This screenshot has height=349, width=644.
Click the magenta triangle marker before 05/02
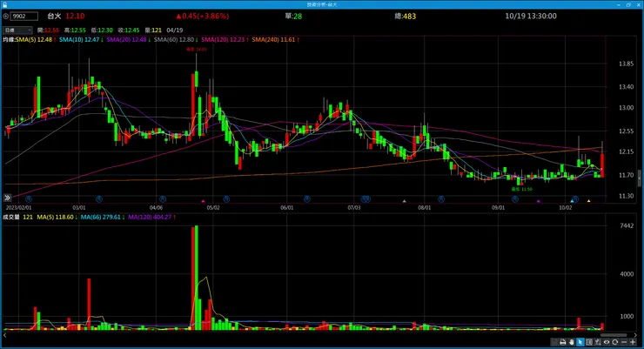(203, 201)
